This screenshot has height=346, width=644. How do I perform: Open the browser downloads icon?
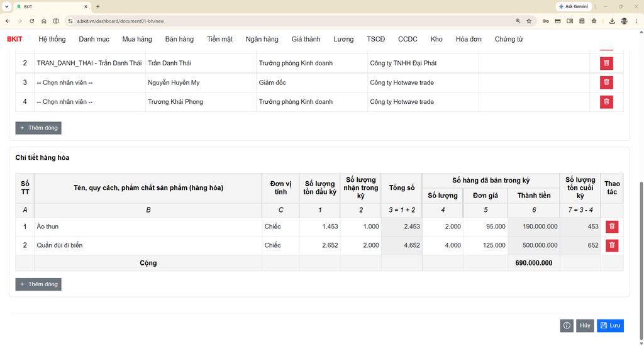(x=612, y=21)
